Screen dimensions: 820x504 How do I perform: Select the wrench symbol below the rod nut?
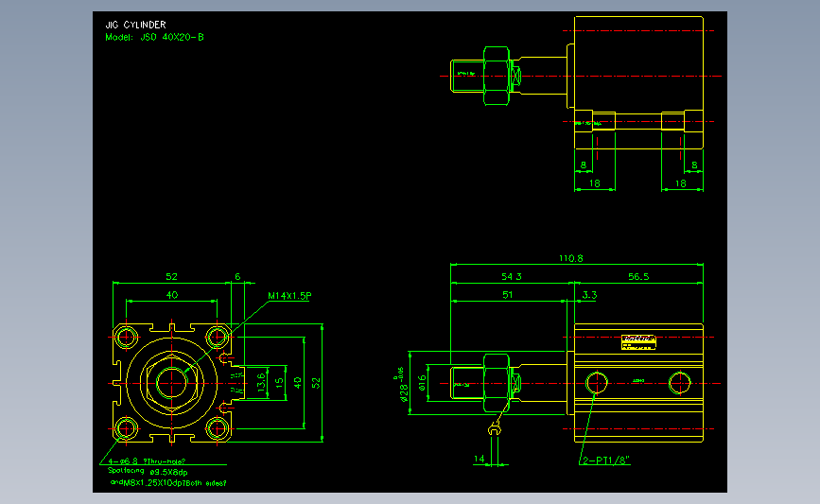495,428
